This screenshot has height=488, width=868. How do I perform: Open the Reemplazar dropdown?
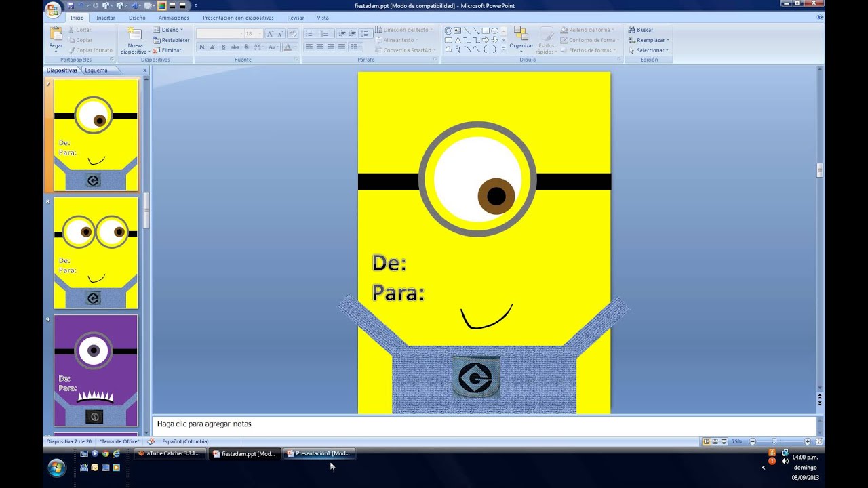tap(650, 40)
